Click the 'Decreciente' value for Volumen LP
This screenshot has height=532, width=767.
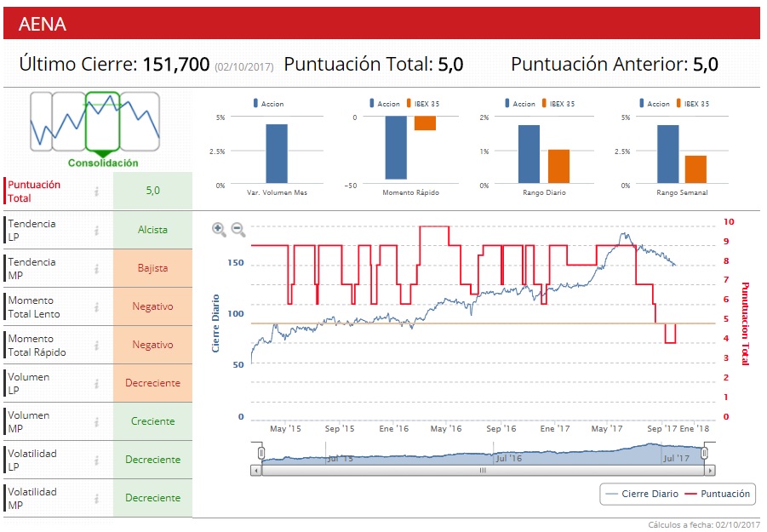click(x=152, y=383)
